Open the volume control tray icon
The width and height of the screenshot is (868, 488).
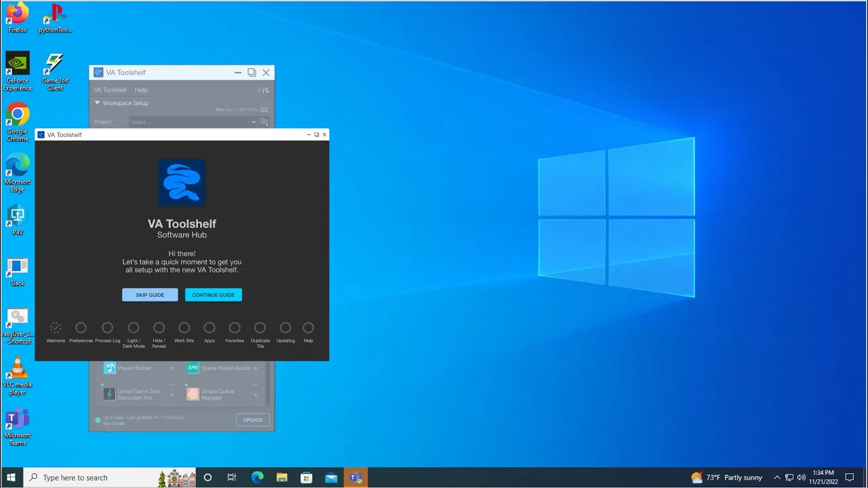pos(802,477)
